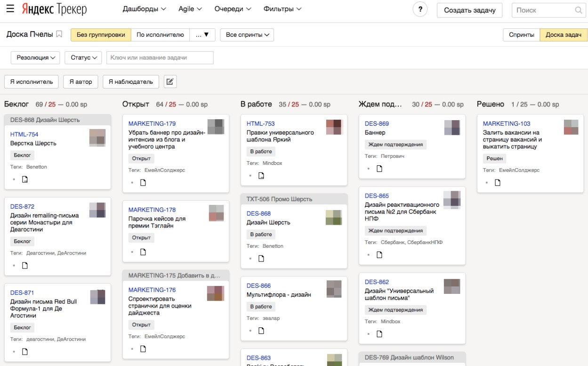Toggle the Я автор filter
The height and width of the screenshot is (366, 588).
point(81,81)
